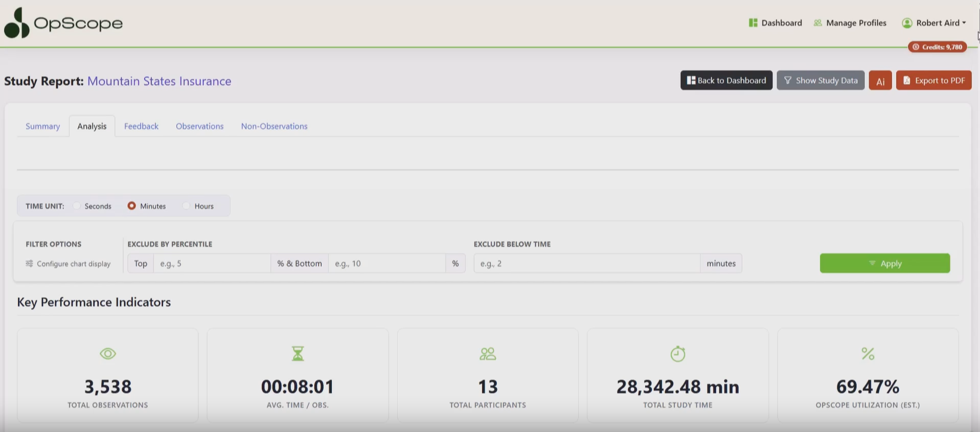980x432 pixels.
Task: Click the OpScope logo icon
Action: tap(16, 23)
